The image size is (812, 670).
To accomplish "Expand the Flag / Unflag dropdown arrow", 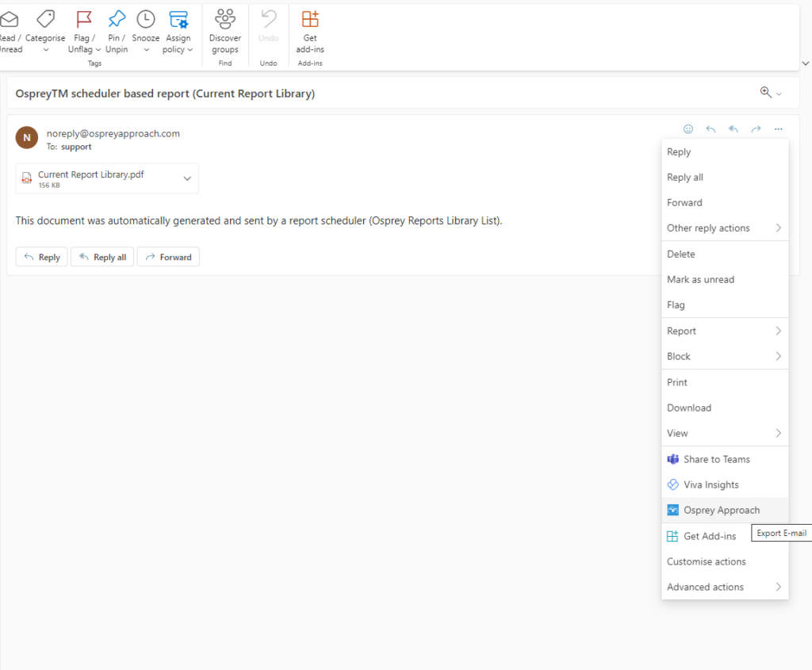I will (x=98, y=50).
